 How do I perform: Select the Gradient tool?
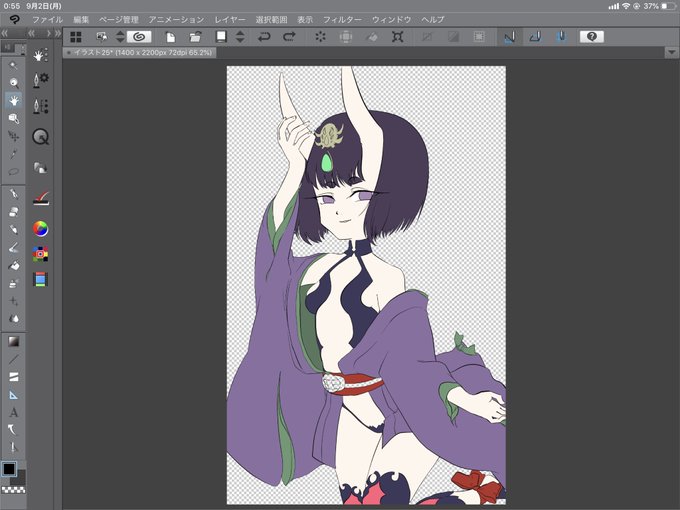click(x=13, y=341)
